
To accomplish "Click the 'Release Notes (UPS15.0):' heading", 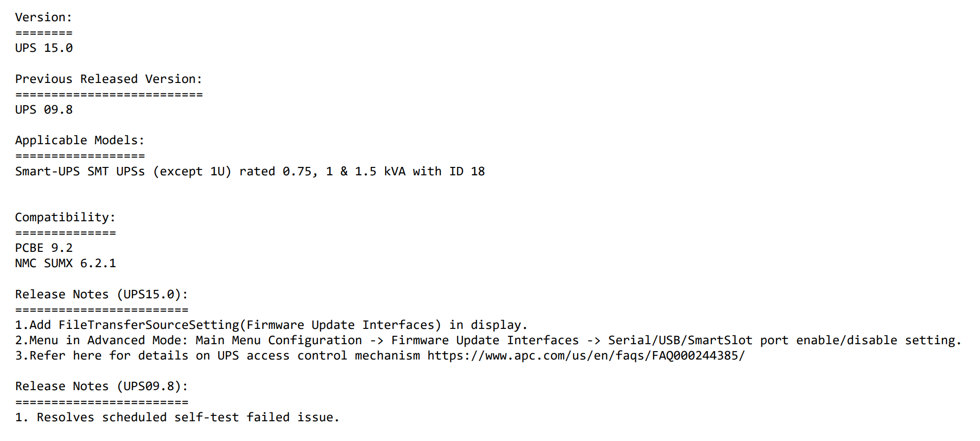I will (102, 295).
